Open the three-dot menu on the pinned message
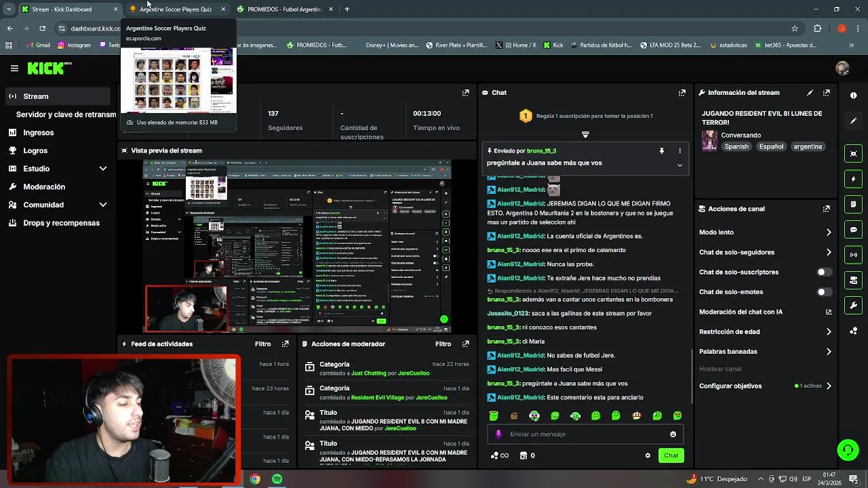Screen dimensions: 868x488 tap(679, 150)
